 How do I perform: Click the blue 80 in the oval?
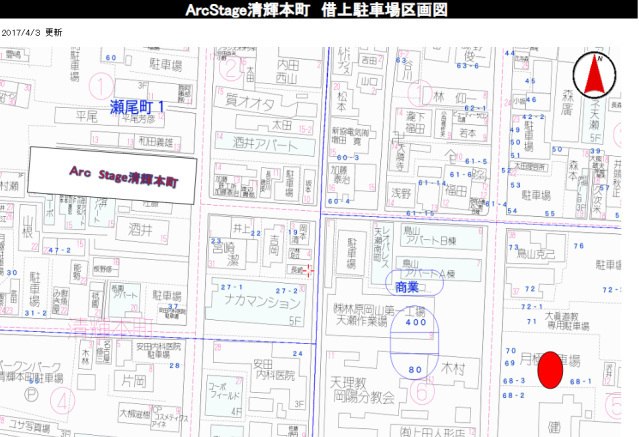(x=415, y=369)
